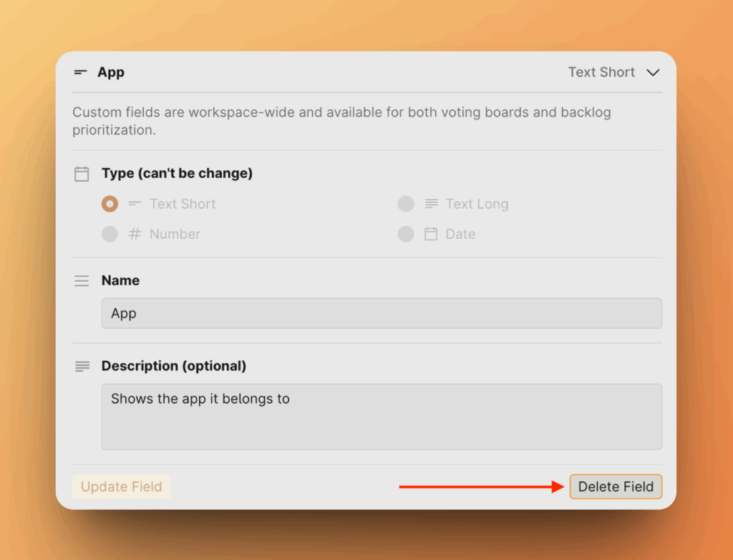Click the hash icon beside Number

tap(135, 234)
